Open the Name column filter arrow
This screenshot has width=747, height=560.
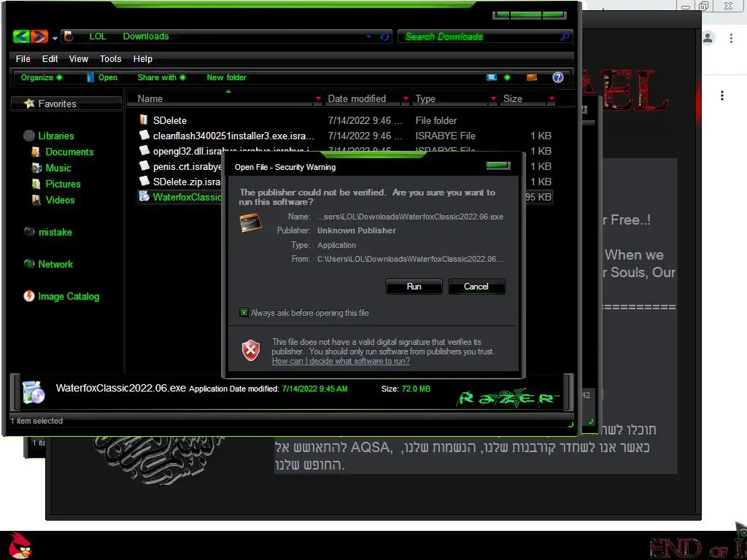pyautogui.click(x=318, y=98)
